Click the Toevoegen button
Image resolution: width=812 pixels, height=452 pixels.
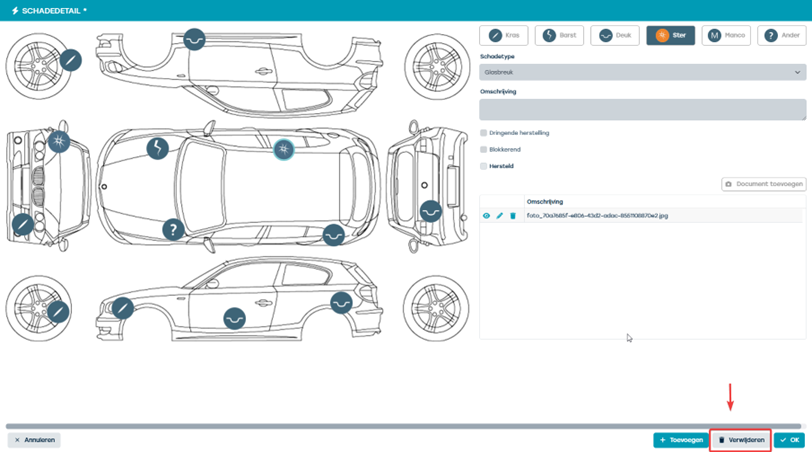pos(681,440)
